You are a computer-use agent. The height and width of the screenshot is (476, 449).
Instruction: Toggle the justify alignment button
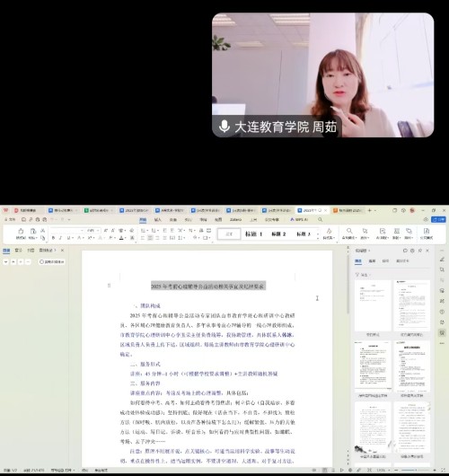click(164, 238)
